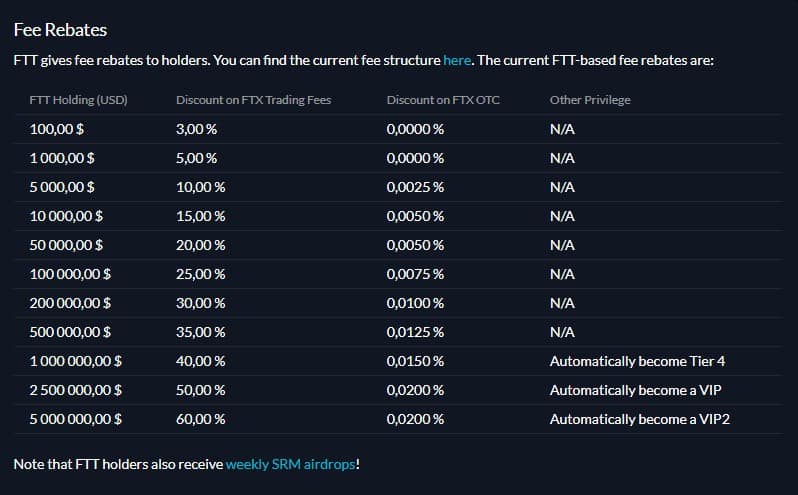The image size is (798, 495).
Task: Select the Fee Rebates heading
Action: (x=60, y=30)
